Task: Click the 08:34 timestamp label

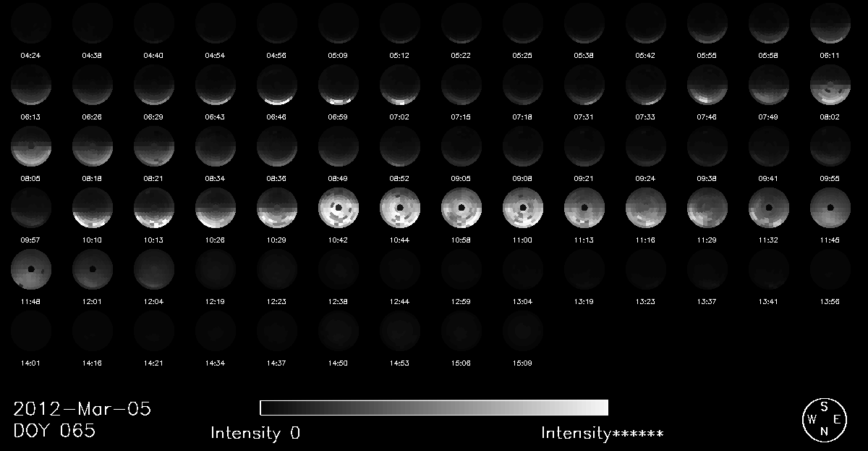Action: coord(216,178)
